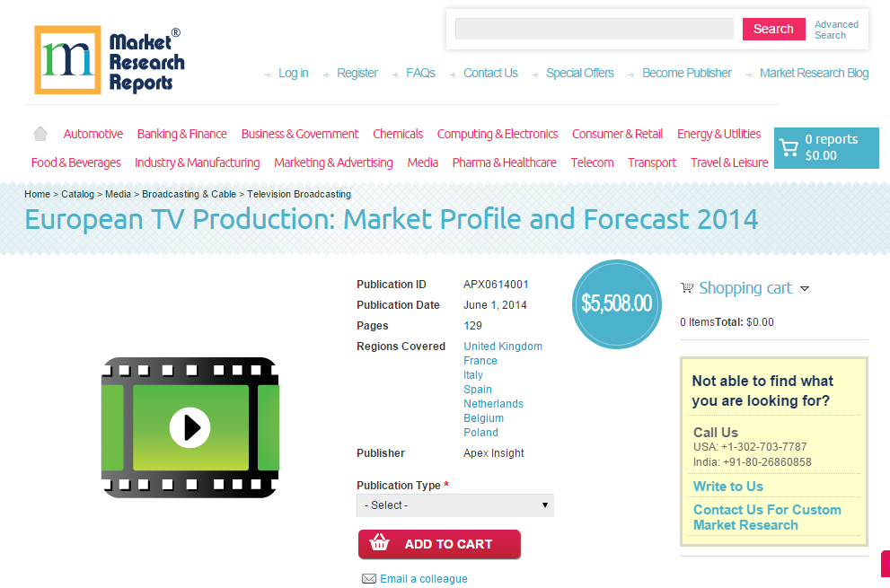Click the home icon in the category bar
The height and width of the screenshot is (588, 890).
[40, 132]
